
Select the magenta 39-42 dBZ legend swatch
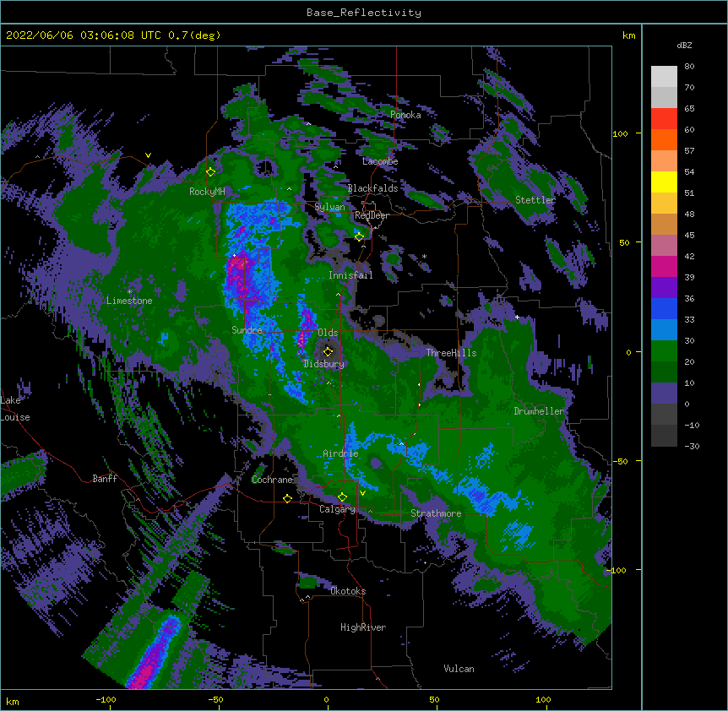point(664,266)
